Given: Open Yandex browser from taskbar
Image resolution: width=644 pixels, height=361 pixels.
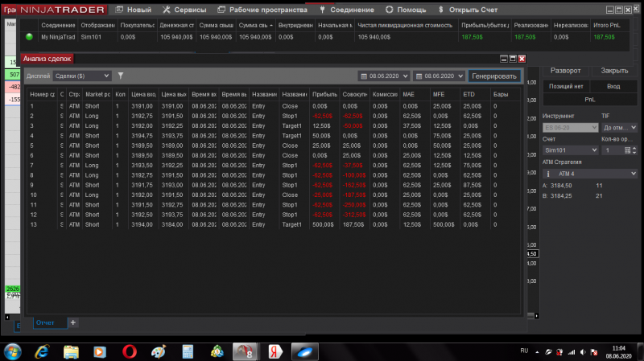Looking at the screenshot, I should point(275,352).
